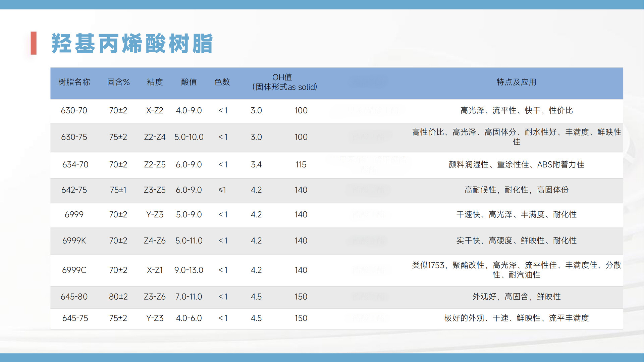Viewport: 644px width, 362px height.
Task: Select the 酸值 column header
Action: pos(189,82)
